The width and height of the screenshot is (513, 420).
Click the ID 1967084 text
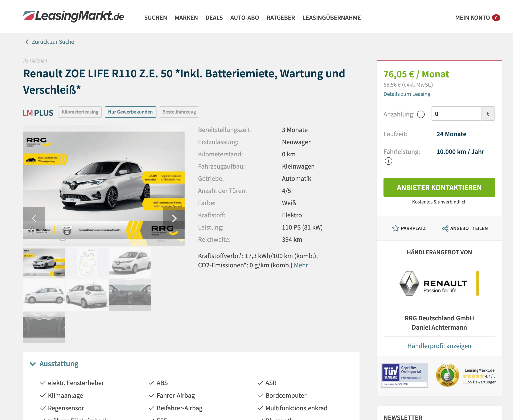point(35,61)
